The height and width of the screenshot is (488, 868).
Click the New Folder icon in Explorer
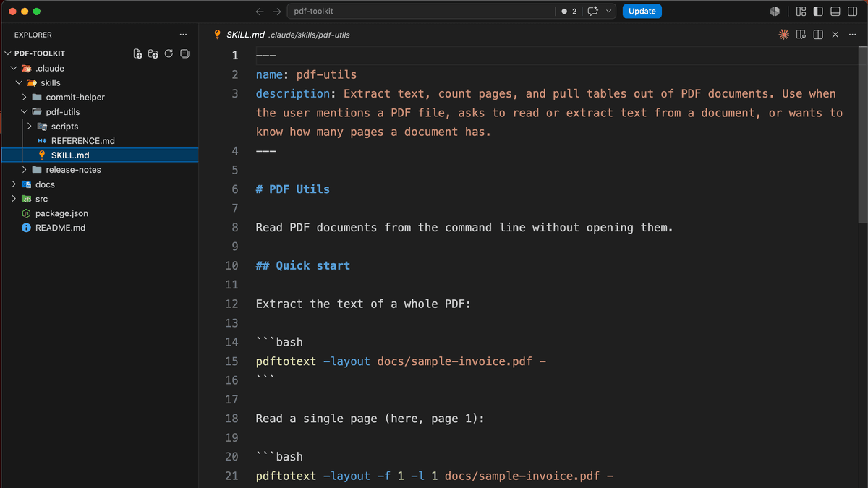click(x=153, y=53)
